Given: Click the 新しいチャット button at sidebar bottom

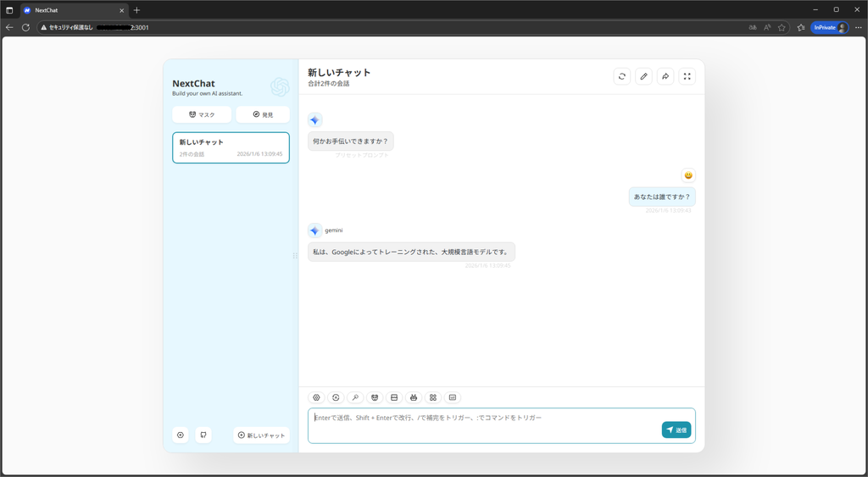Looking at the screenshot, I should [x=261, y=435].
